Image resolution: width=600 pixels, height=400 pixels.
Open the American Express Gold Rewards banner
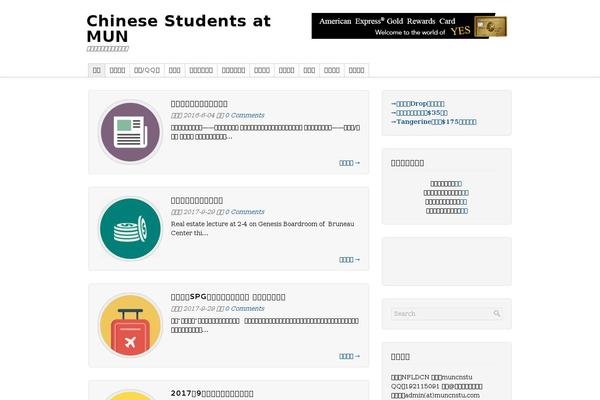click(409, 26)
